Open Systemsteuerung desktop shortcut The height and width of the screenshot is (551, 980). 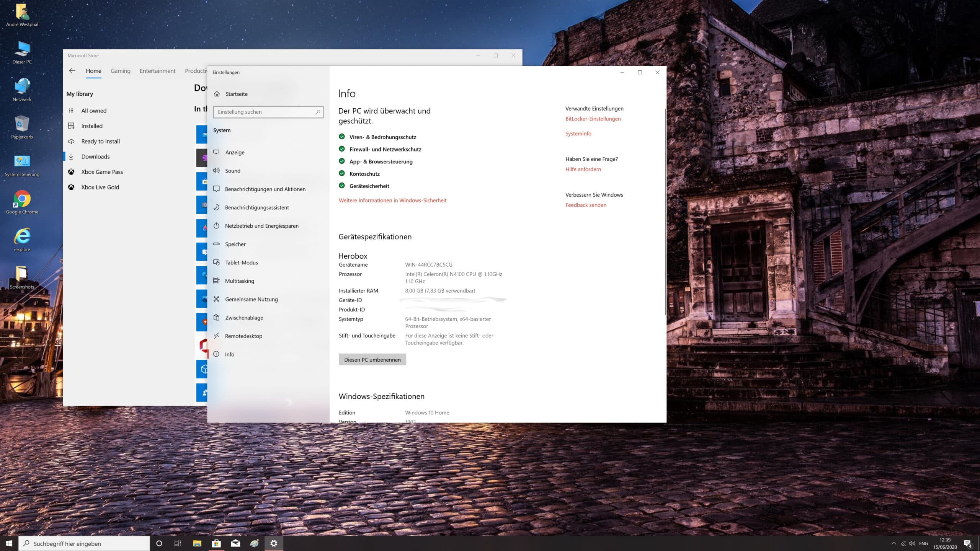coord(22,165)
